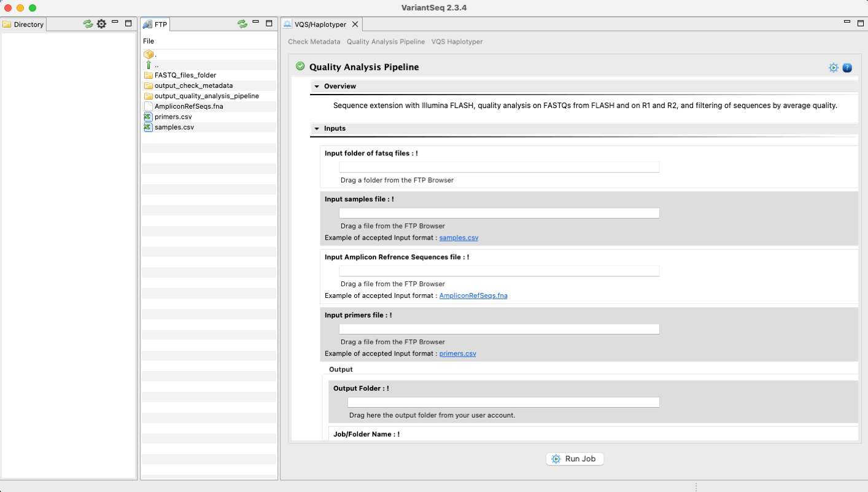Focus the Output Folder field

503,402
